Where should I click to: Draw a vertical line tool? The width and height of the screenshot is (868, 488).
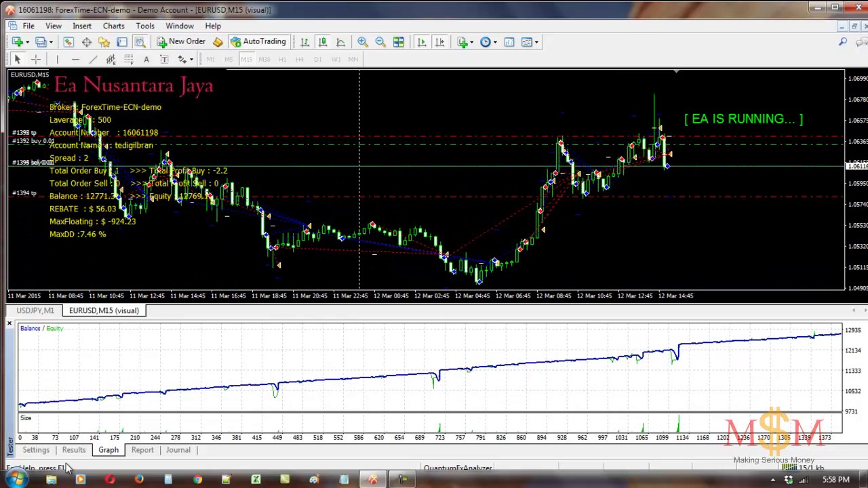(58, 60)
